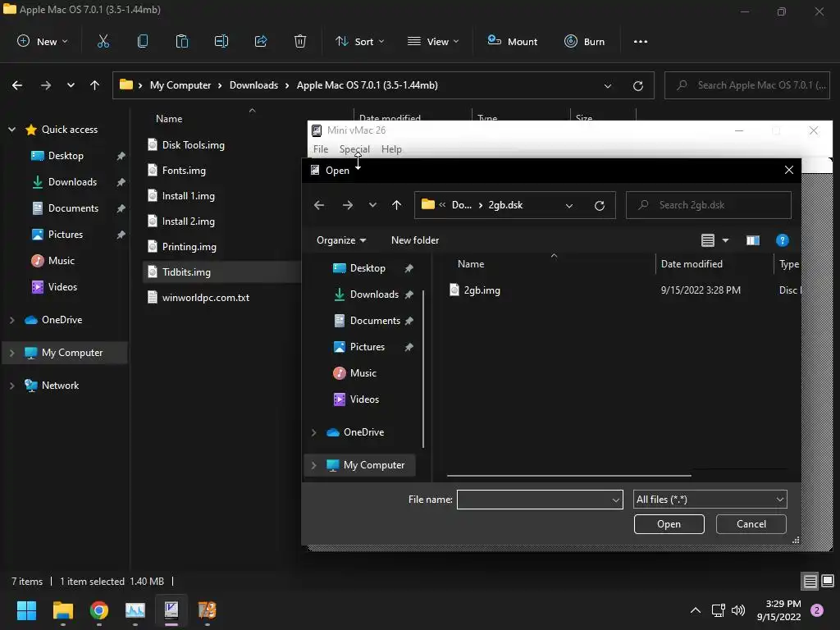This screenshot has height=630, width=840.
Task: Select Printing.img file
Action: point(189,247)
